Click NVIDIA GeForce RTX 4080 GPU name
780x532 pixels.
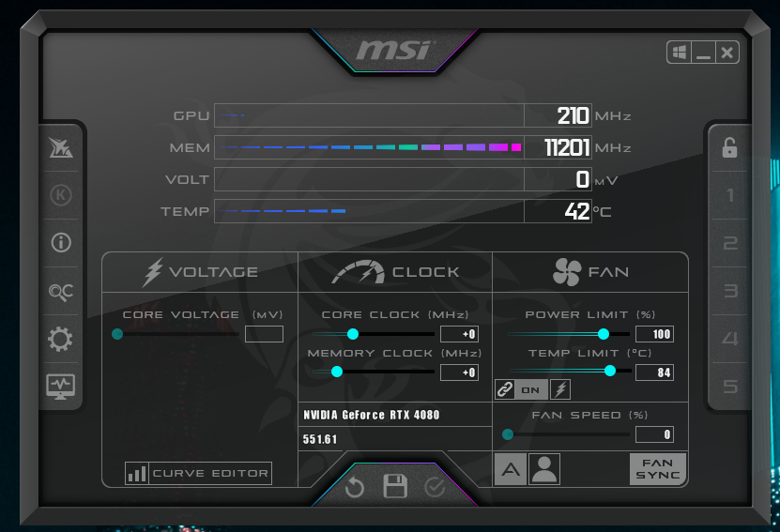tap(371, 415)
